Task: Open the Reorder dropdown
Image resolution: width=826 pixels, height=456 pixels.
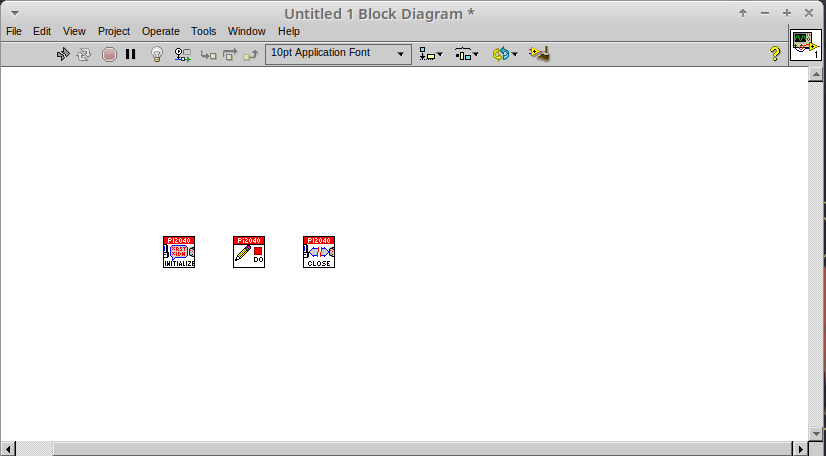Action: (x=505, y=54)
